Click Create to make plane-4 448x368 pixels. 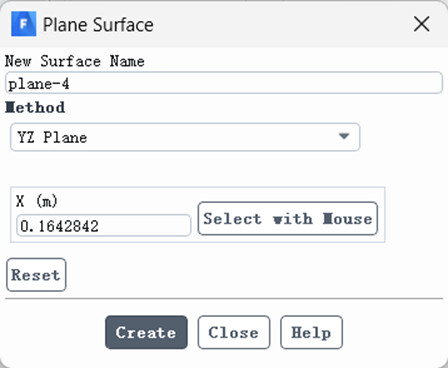[x=146, y=332]
